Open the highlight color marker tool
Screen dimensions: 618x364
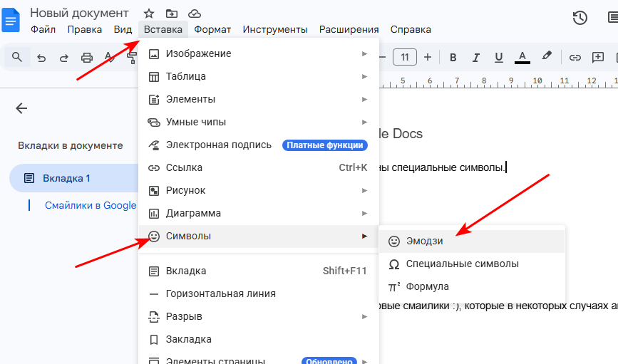[x=546, y=56]
